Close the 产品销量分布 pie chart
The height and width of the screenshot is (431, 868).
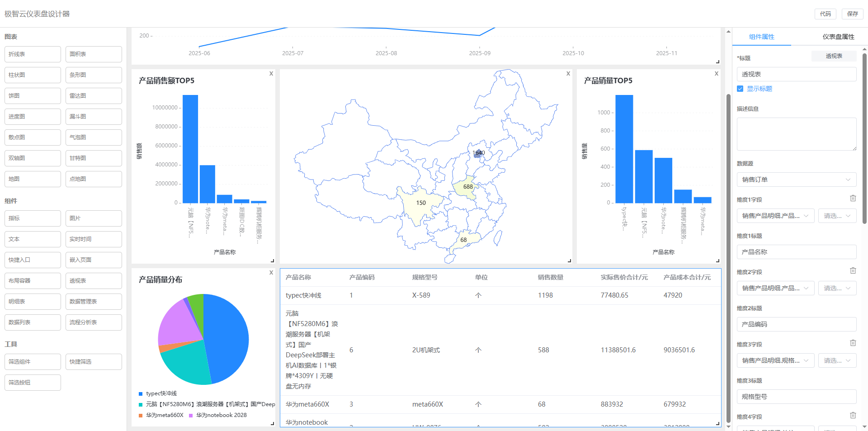[271, 273]
